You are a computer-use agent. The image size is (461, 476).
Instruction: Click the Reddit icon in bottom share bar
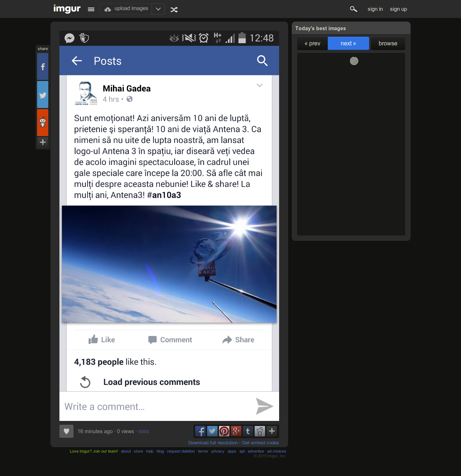coord(260,431)
